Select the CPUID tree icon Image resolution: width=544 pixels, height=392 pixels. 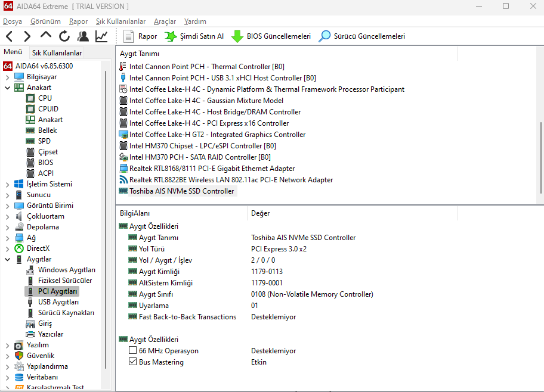[x=30, y=109]
